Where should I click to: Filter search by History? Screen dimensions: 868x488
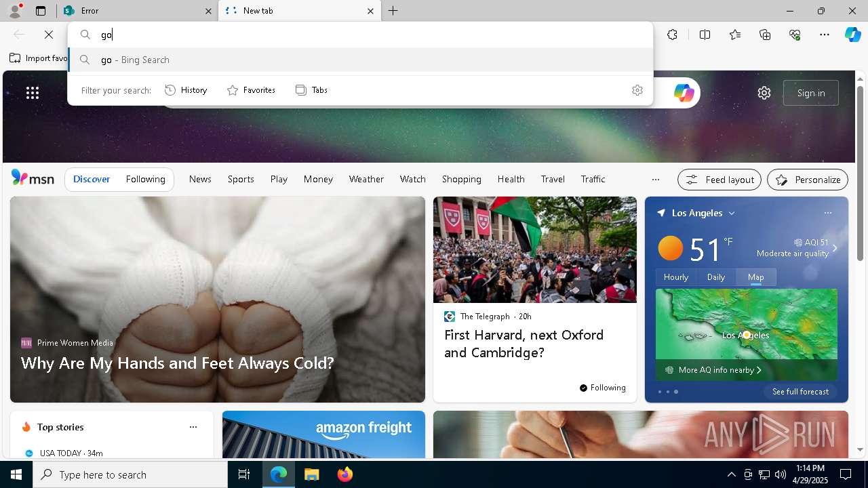186,90
